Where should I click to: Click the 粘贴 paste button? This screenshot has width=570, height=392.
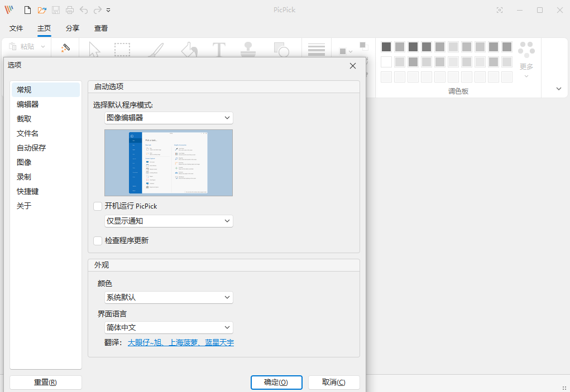(x=22, y=46)
